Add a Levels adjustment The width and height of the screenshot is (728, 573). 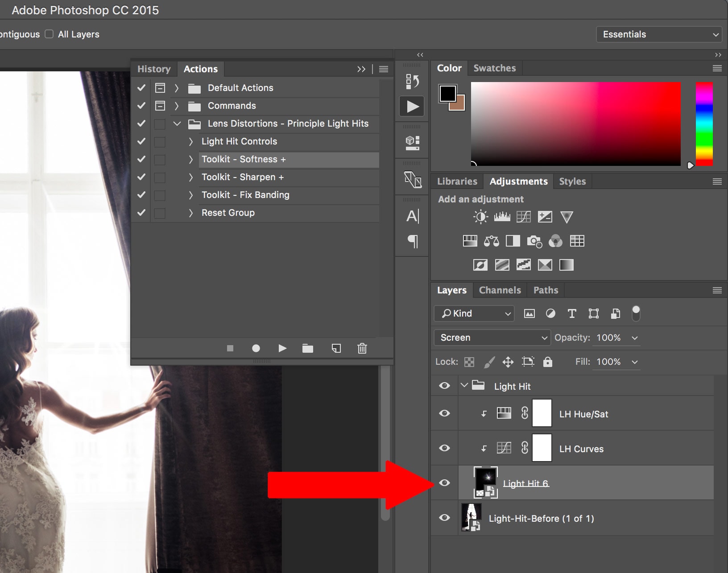pos(502,217)
